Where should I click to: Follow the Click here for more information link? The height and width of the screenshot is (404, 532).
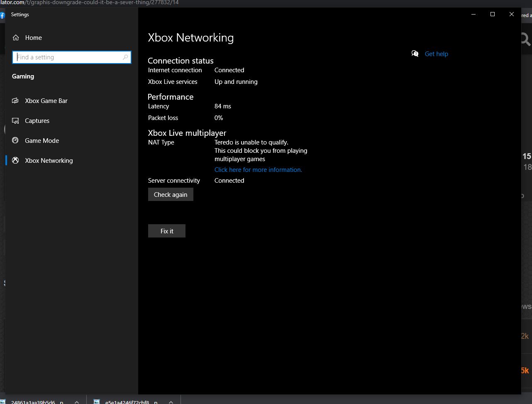(258, 169)
